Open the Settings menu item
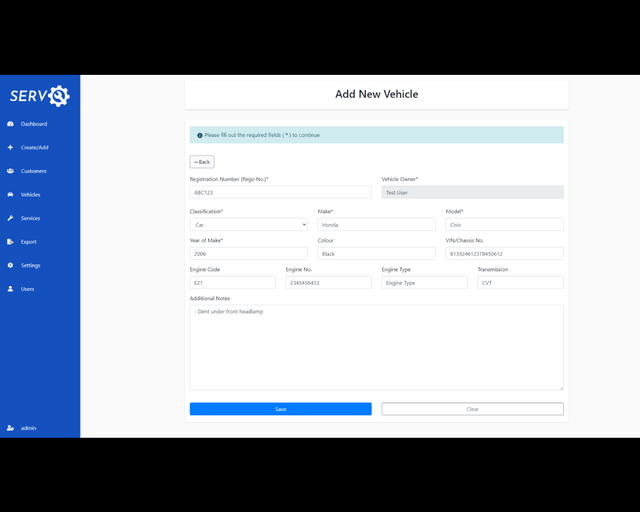 click(31, 265)
